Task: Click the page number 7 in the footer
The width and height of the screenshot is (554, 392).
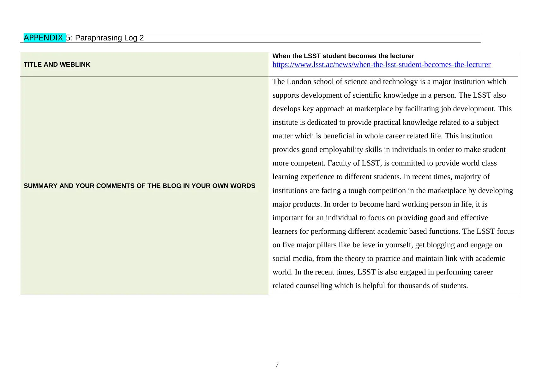Action: (277, 365)
